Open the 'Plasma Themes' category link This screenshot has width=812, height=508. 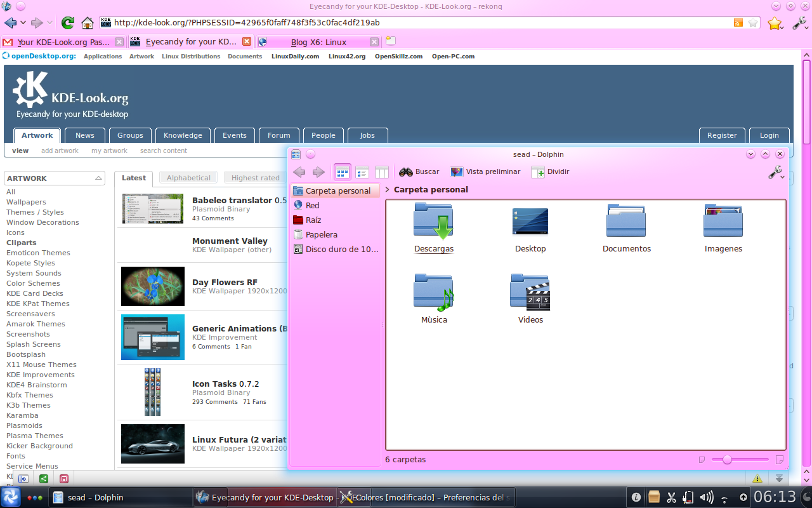[35, 436]
